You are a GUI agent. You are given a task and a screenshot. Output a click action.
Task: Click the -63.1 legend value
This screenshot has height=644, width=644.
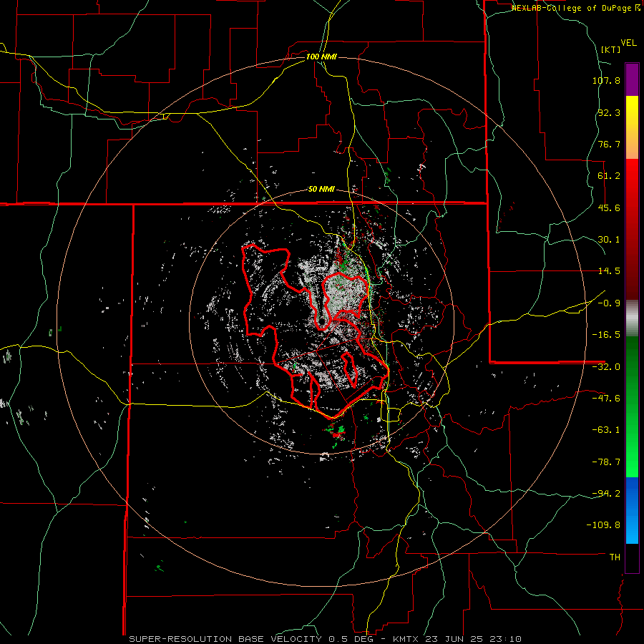point(606,430)
